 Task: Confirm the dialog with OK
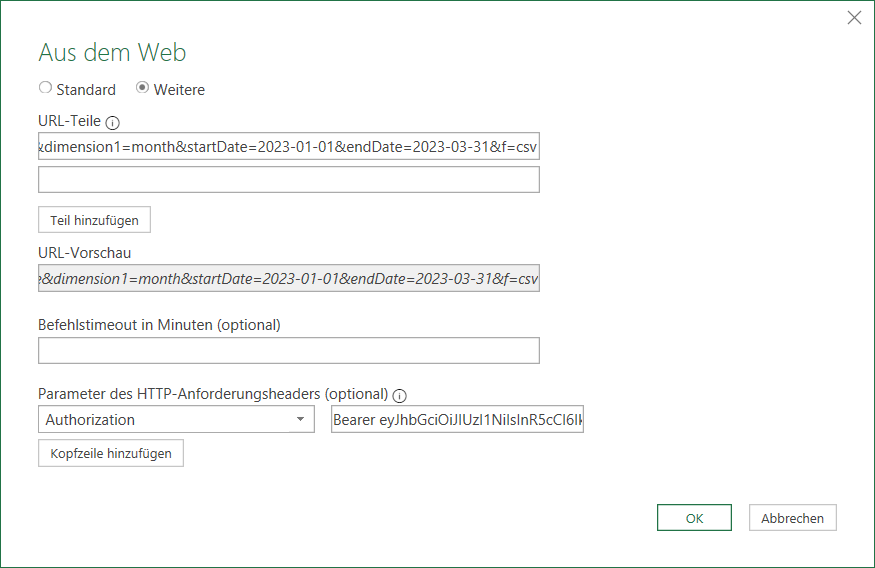click(x=694, y=518)
